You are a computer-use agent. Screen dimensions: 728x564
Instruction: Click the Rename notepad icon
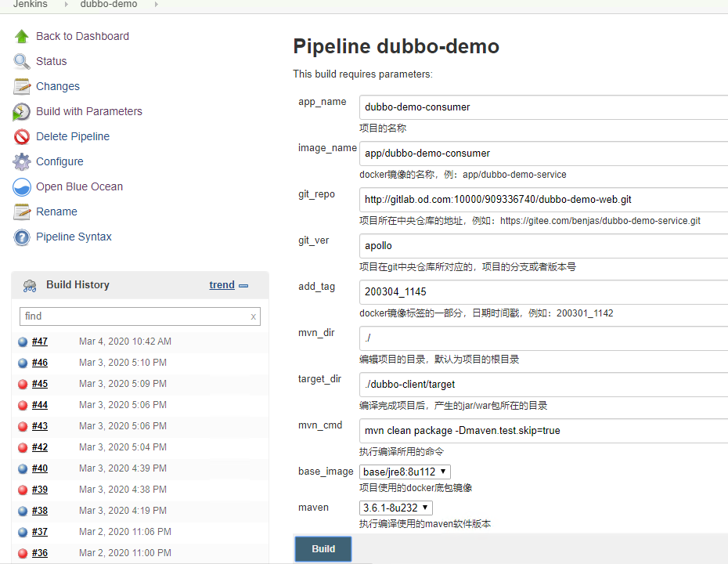coord(22,212)
